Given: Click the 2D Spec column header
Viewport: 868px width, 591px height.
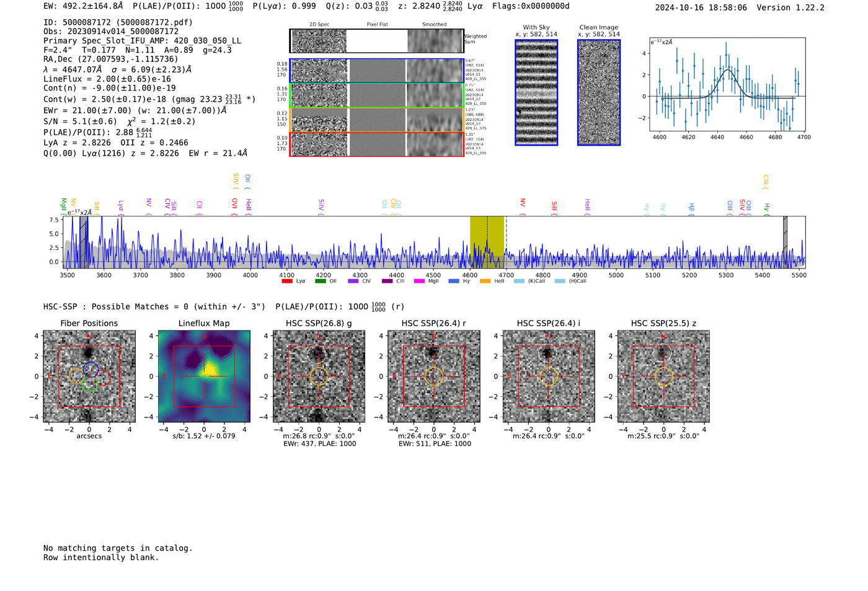Looking at the screenshot, I should 319,25.
